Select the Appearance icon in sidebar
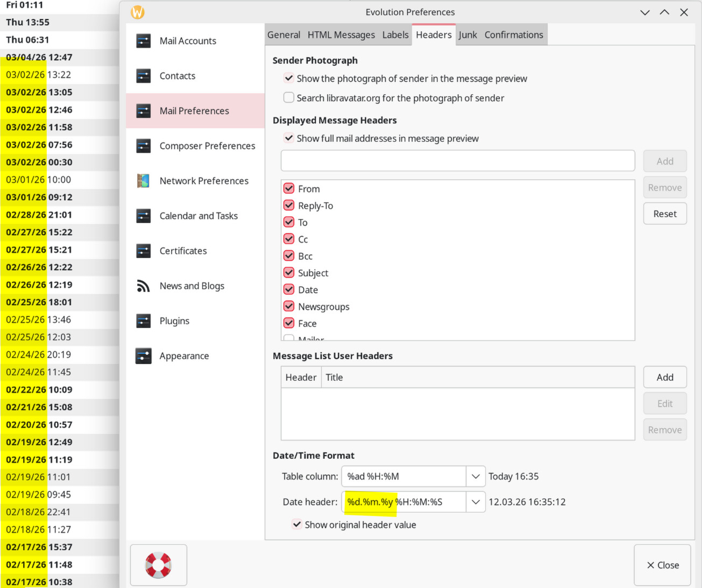 [144, 356]
